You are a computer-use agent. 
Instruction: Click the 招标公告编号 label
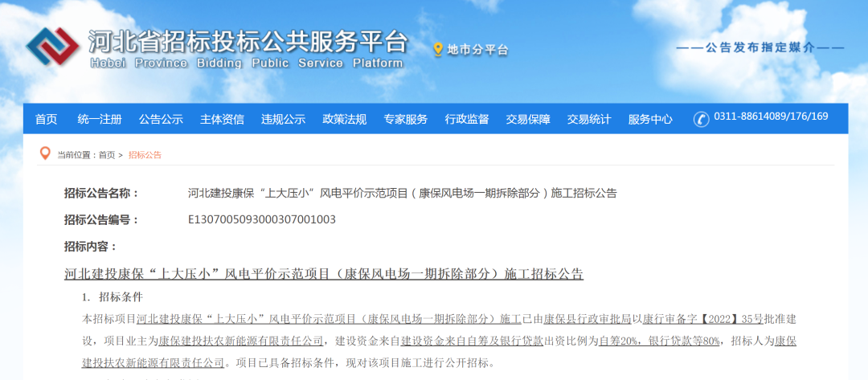(x=101, y=219)
